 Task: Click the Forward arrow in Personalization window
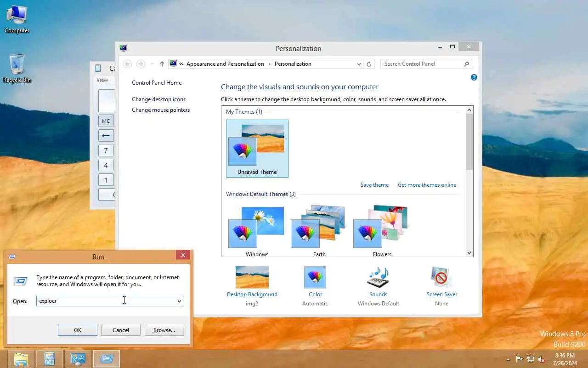point(141,64)
